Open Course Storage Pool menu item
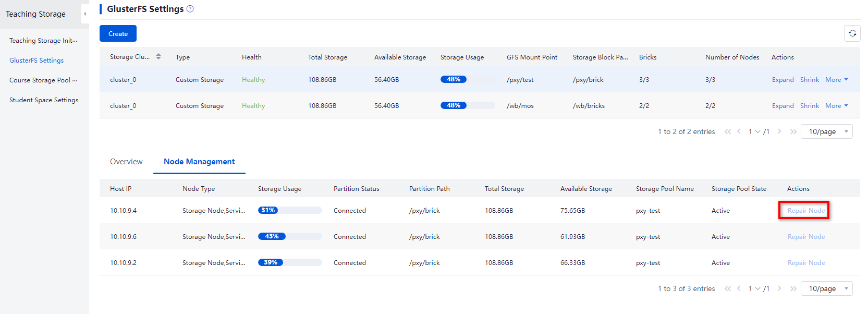868x314 pixels. point(43,80)
